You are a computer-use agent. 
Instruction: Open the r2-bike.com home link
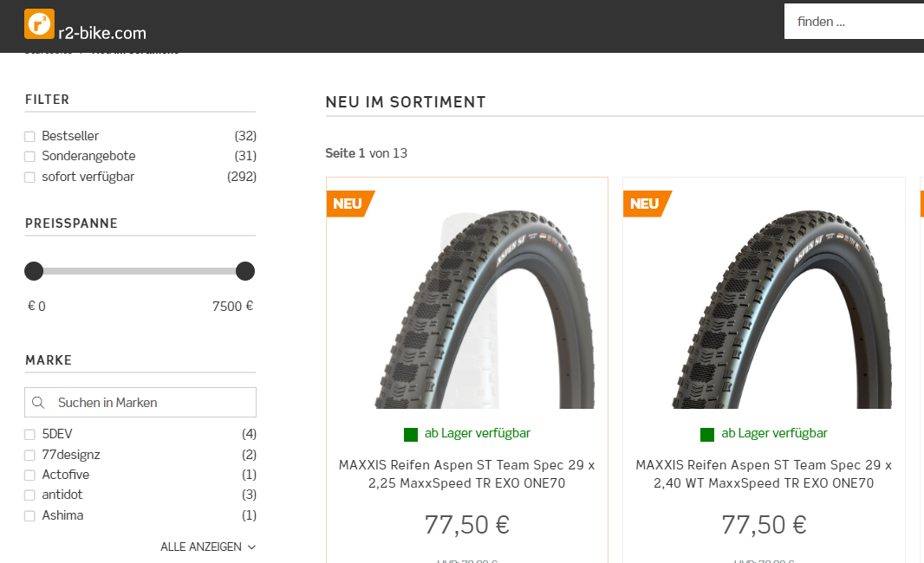tap(101, 33)
